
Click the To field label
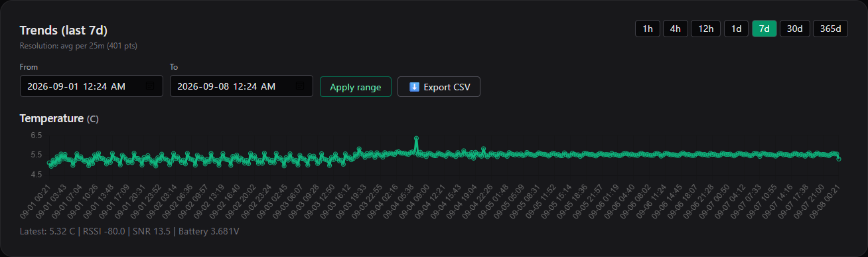point(174,67)
